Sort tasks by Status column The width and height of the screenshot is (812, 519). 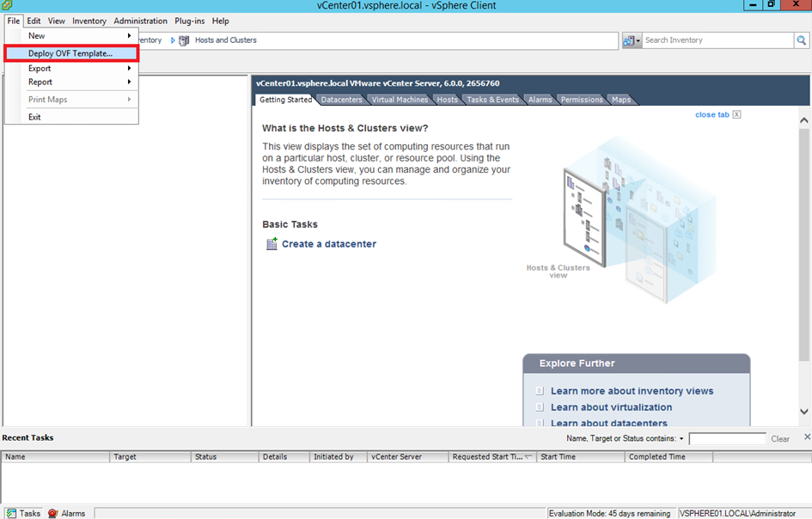pos(225,457)
